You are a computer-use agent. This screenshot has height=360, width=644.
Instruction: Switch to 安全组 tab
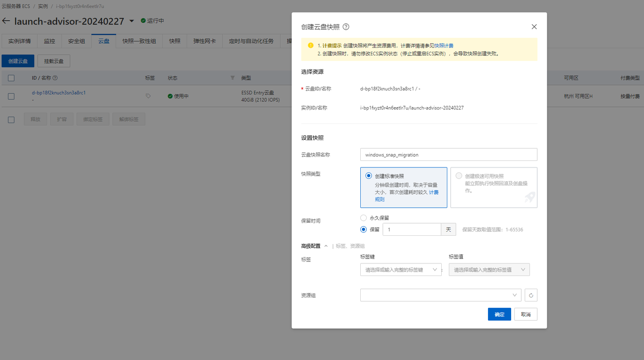76,41
